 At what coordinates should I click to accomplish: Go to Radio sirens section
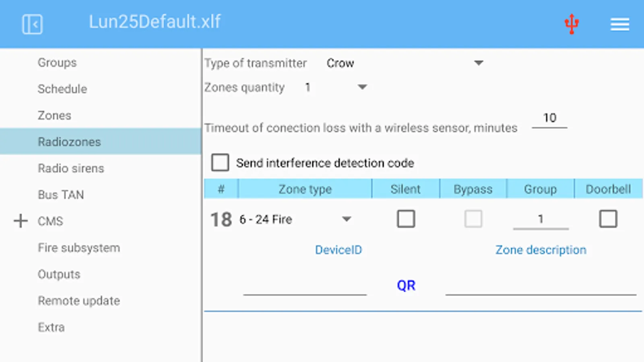71,168
